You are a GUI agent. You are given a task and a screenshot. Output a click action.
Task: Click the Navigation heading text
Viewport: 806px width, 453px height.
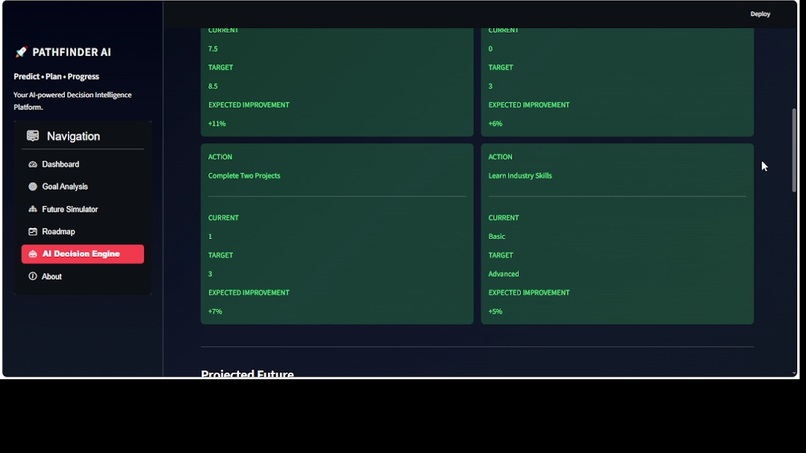click(x=74, y=136)
